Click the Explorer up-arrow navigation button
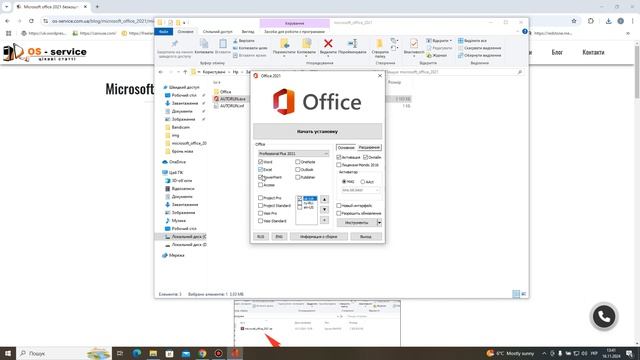640x360 pixels. pyautogui.click(x=185, y=72)
